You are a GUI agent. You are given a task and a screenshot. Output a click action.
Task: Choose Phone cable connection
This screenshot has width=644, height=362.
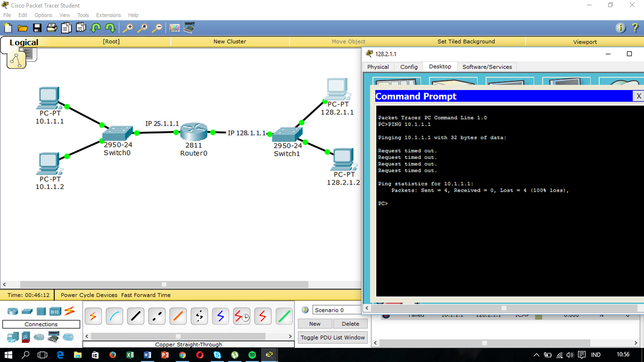click(199, 316)
